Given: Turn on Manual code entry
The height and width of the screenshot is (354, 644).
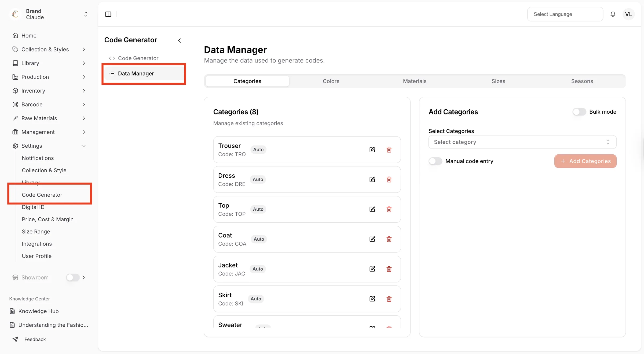Looking at the screenshot, I should click(435, 161).
